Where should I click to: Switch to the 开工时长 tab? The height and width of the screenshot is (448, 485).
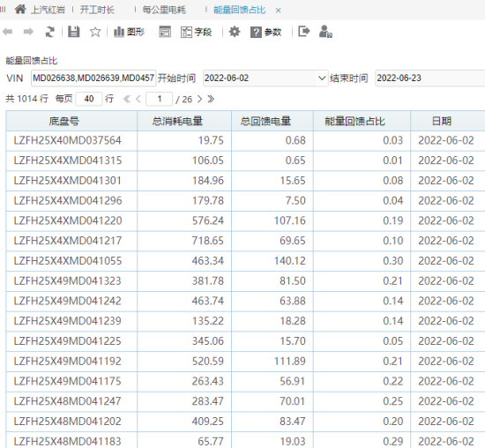97,10
